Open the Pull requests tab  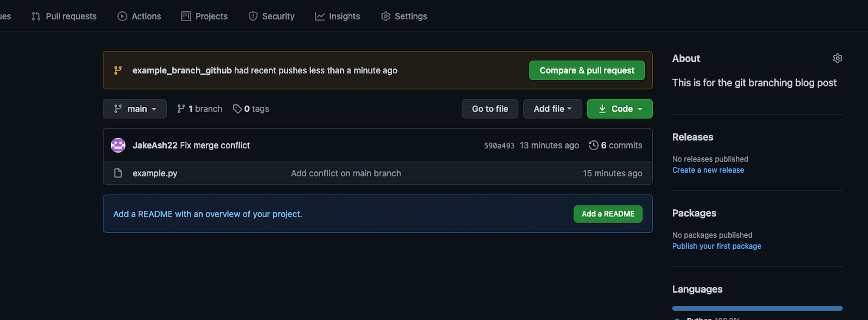[64, 16]
